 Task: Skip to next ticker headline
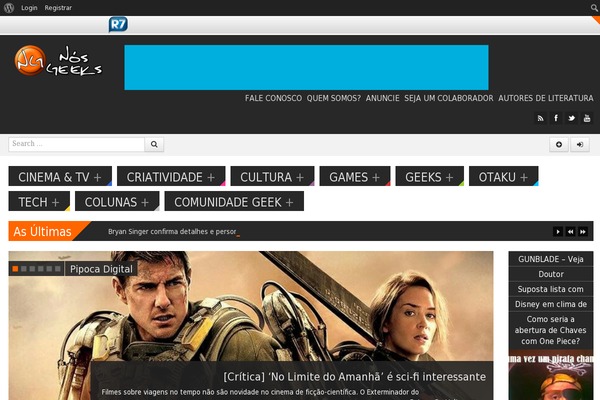(x=583, y=232)
